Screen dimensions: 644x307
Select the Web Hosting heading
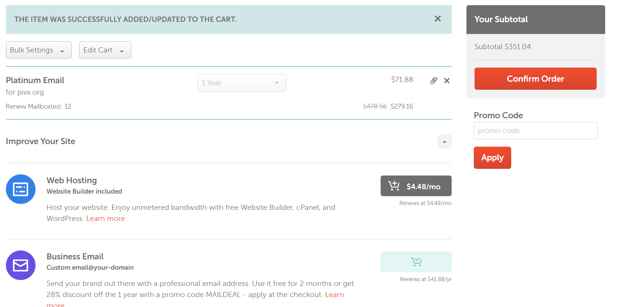click(72, 180)
